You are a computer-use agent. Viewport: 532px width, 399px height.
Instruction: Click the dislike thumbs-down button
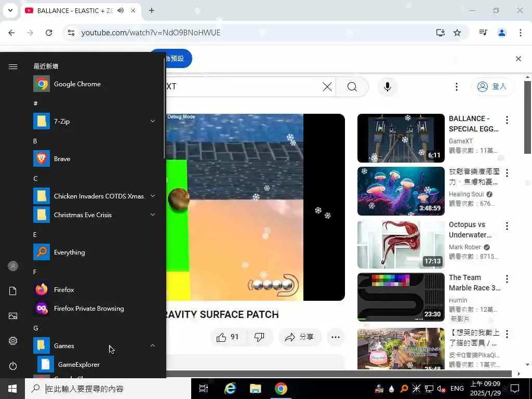tap(260, 337)
